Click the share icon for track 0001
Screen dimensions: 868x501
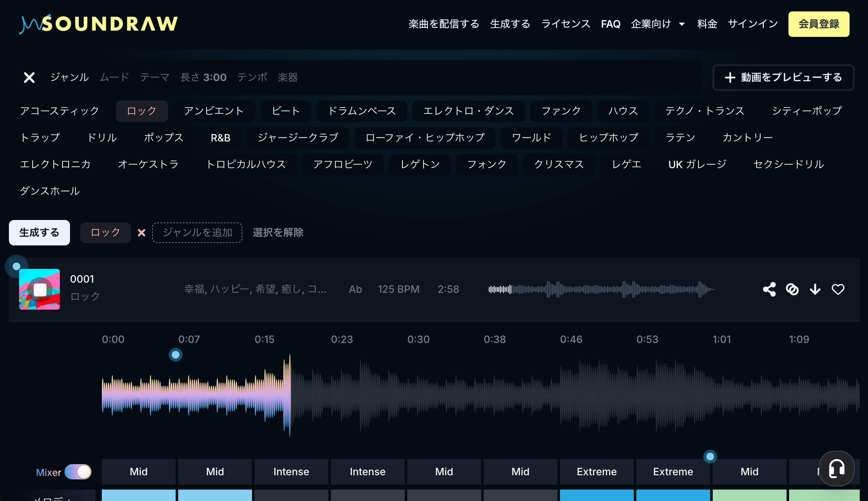(x=770, y=289)
